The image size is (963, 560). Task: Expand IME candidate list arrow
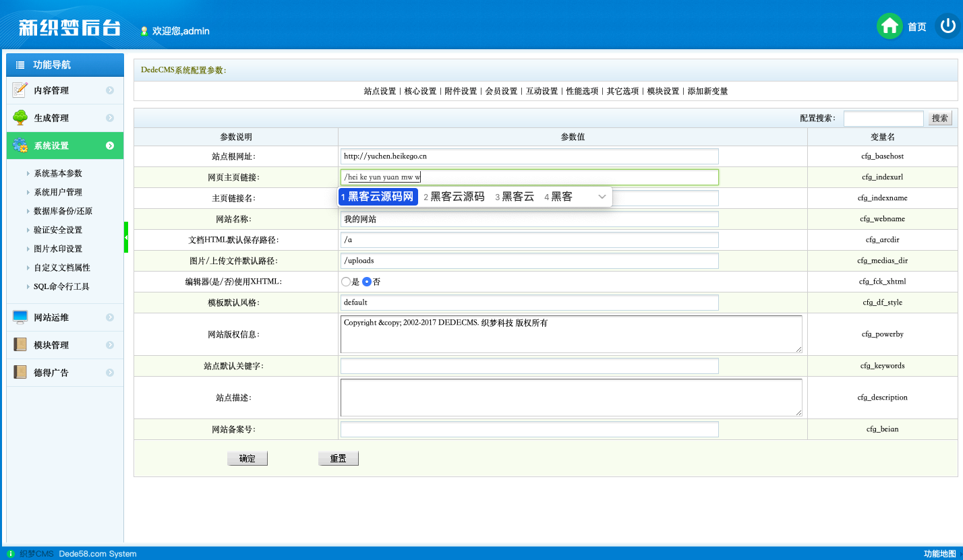(602, 197)
